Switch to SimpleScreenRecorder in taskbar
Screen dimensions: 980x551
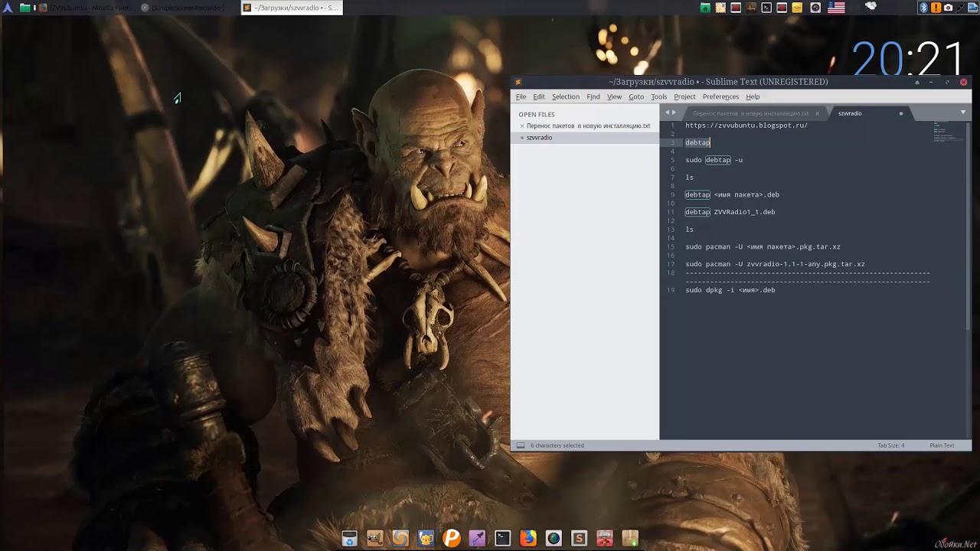pyautogui.click(x=188, y=8)
